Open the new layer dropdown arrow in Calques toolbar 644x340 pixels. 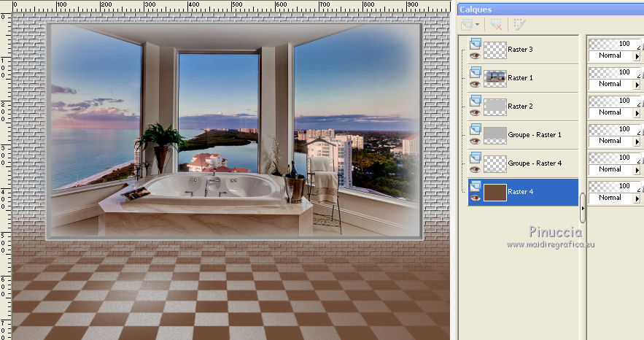[477, 25]
